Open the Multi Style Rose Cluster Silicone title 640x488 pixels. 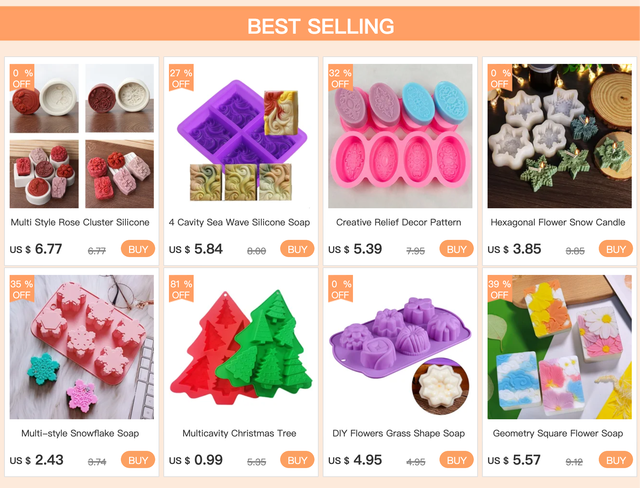pyautogui.click(x=80, y=222)
